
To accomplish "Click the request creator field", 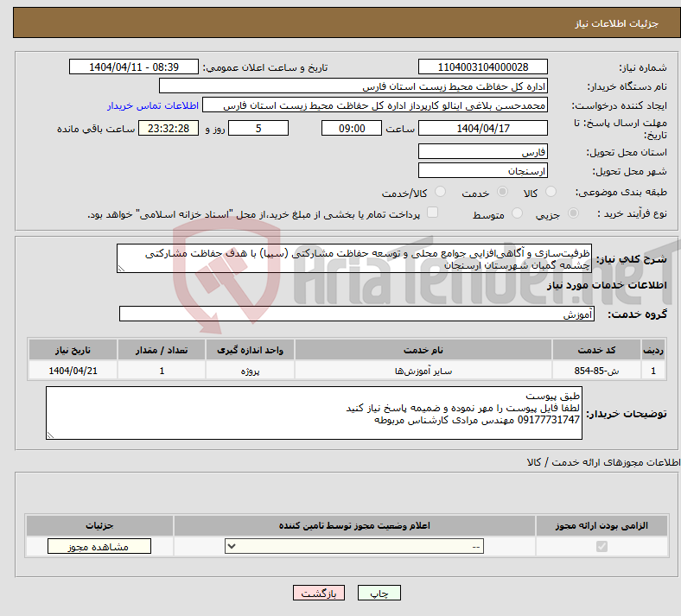I will (x=375, y=105).
